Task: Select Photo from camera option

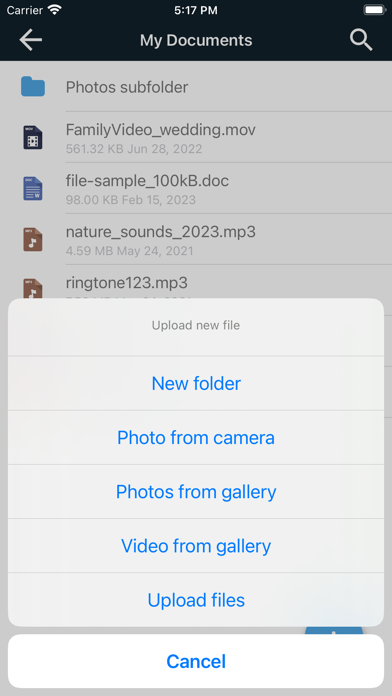Action: tap(196, 438)
